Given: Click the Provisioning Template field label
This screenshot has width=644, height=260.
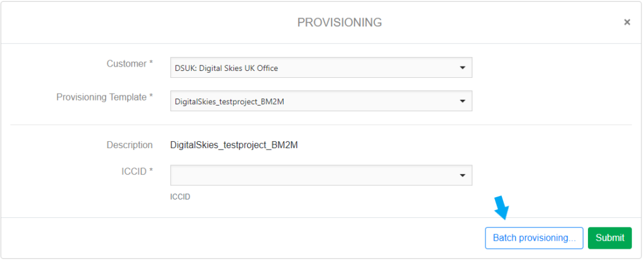Looking at the screenshot, I should point(102,97).
